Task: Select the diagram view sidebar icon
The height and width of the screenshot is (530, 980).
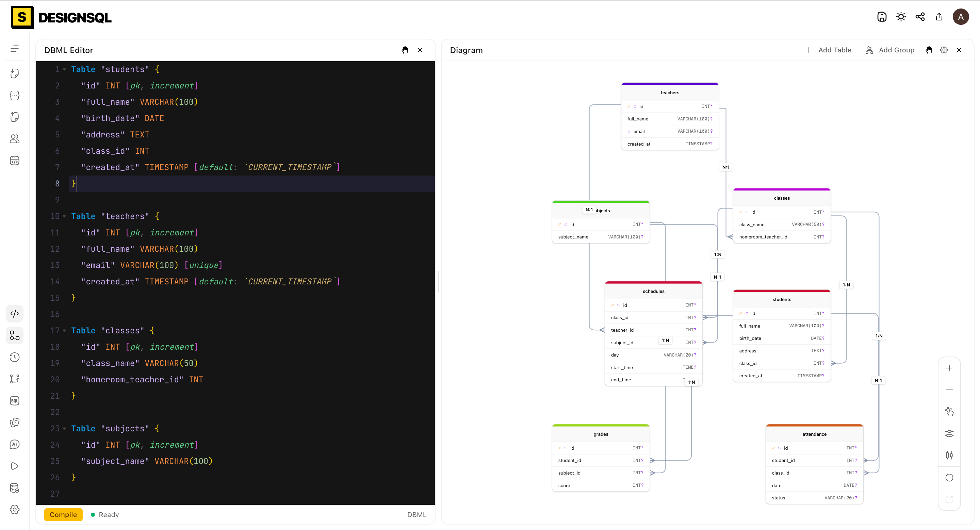Action: [14, 335]
